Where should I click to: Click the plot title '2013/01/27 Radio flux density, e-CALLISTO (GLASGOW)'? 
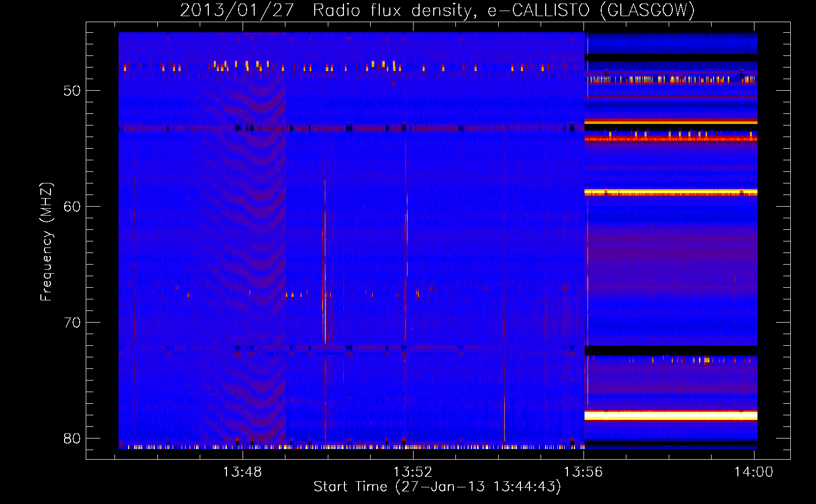tap(437, 10)
